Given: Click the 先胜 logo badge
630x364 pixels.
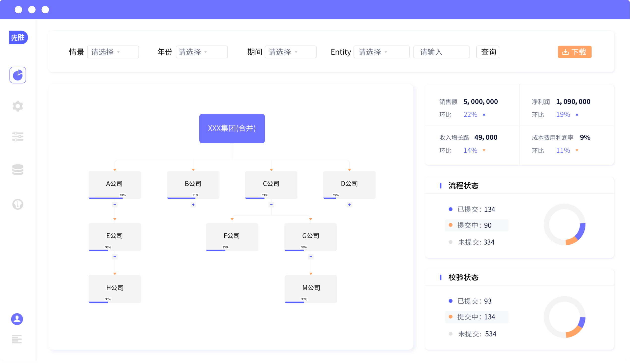Looking at the screenshot, I should 18,37.
